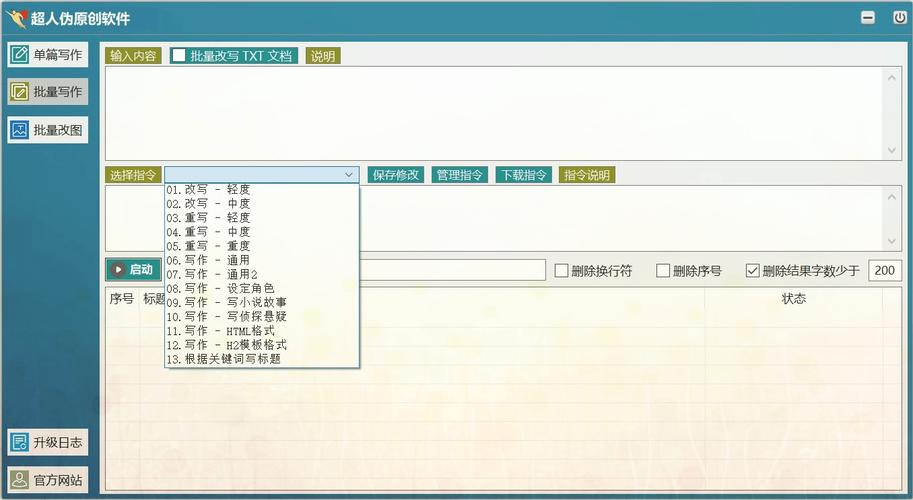
Task: Click the 启动 start button
Action: point(133,269)
